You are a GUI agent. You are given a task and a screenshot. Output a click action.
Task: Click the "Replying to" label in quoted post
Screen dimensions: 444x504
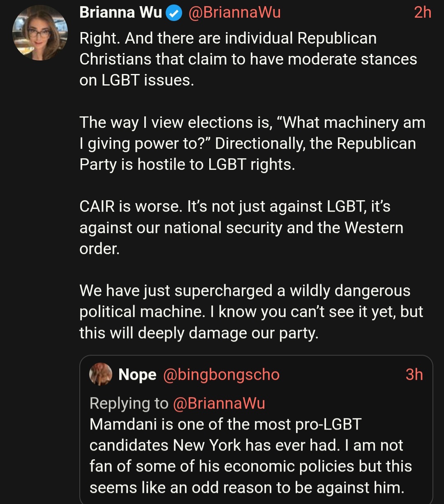[129, 403]
